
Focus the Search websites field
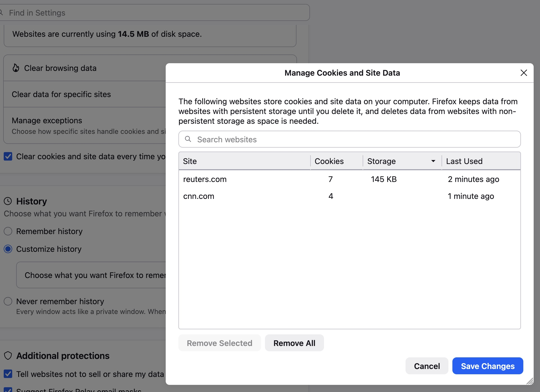(349, 139)
